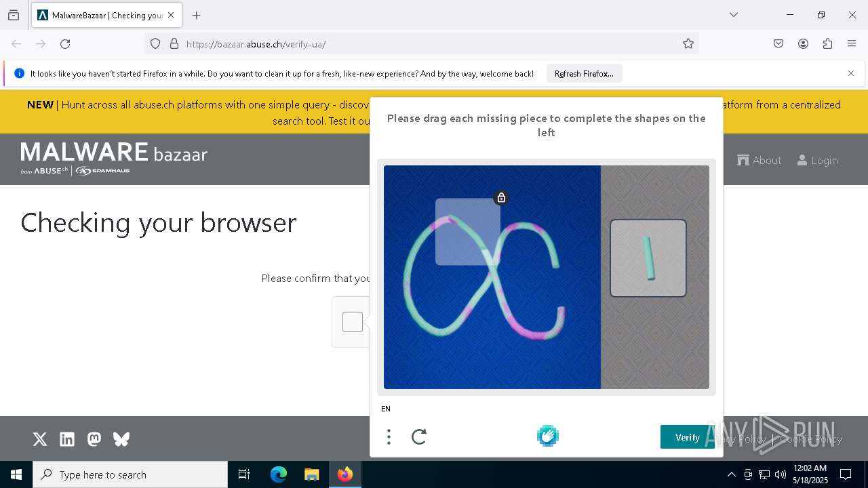868x488 pixels.
Task: Open Firefox application hamburger menu
Action: point(852,44)
